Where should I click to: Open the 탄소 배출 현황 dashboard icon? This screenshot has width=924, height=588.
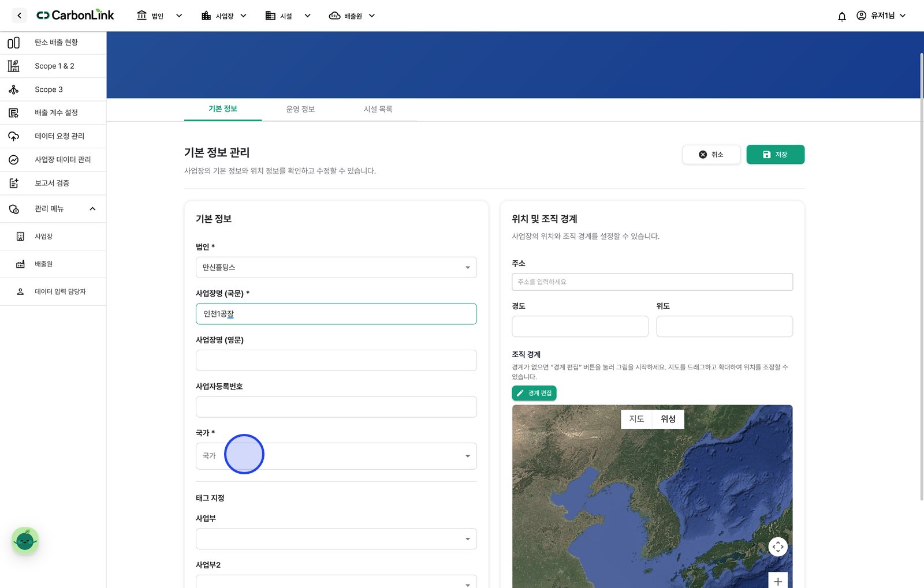[x=13, y=43]
